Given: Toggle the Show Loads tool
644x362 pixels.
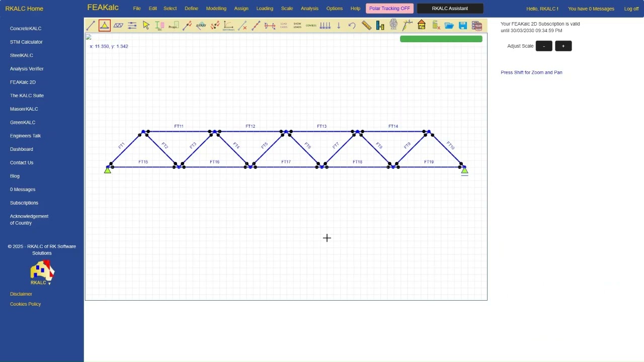Looking at the screenshot, I should tap(297, 25).
